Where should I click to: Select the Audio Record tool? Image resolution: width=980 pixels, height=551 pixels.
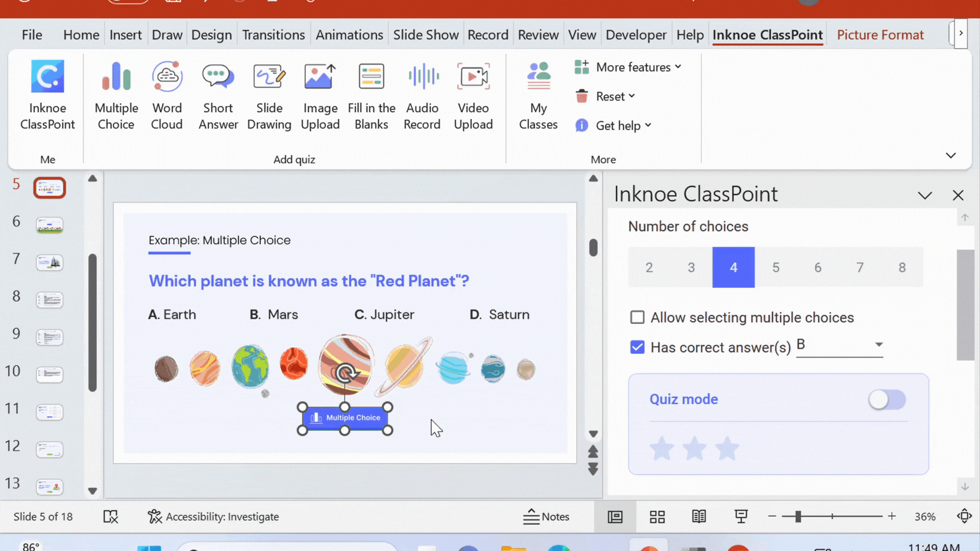pos(422,93)
